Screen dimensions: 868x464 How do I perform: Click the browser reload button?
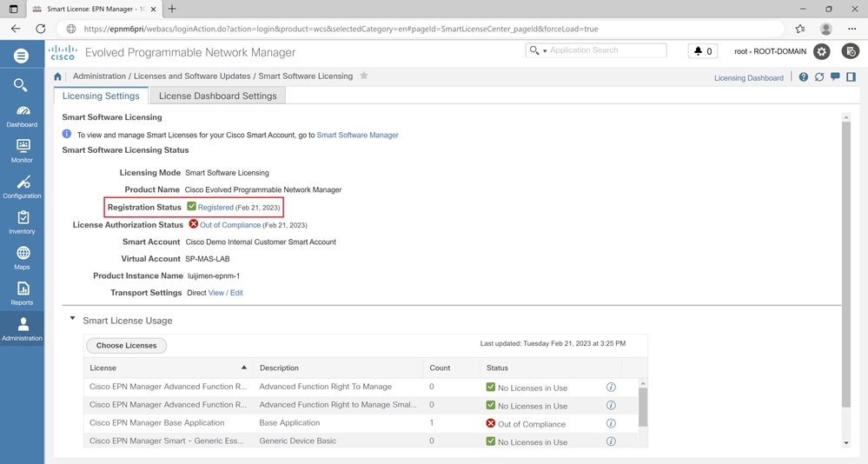pos(41,29)
